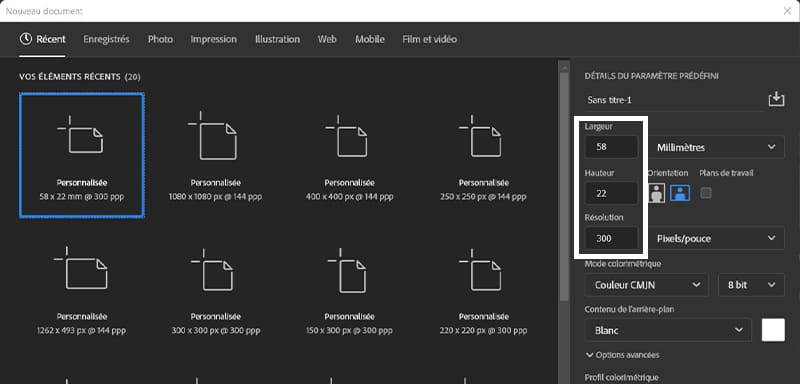
Task: Click the Hauteur input field
Action: pos(611,193)
